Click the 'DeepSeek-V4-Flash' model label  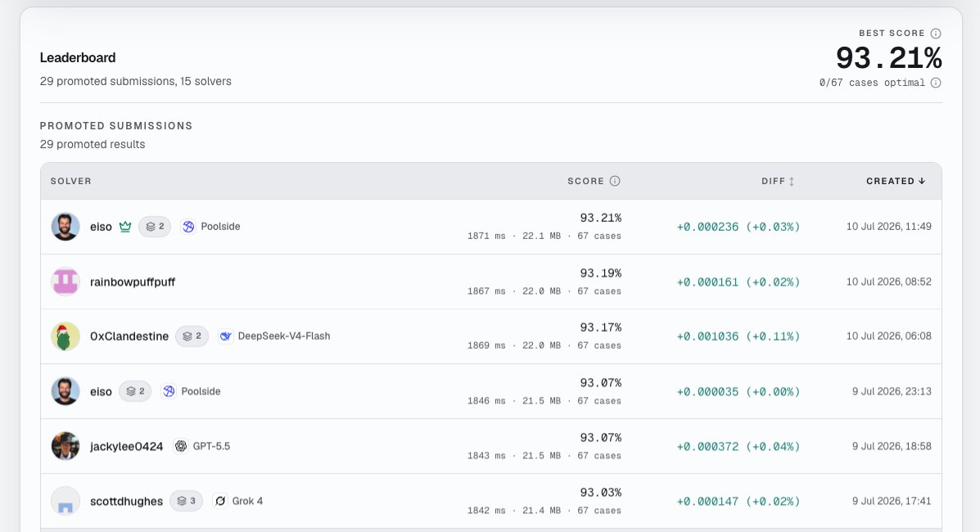284,336
